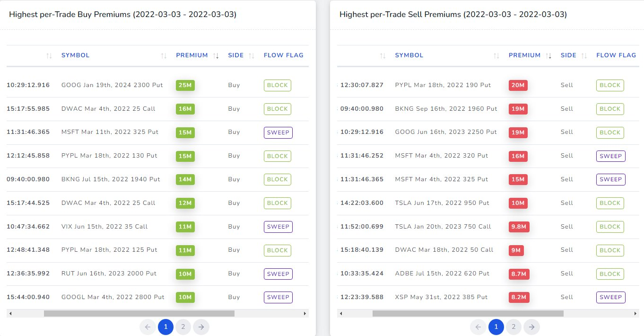The height and width of the screenshot is (336, 644).
Task: Click SWEEP flag on MSFT 325 Put buy row
Action: [278, 133]
